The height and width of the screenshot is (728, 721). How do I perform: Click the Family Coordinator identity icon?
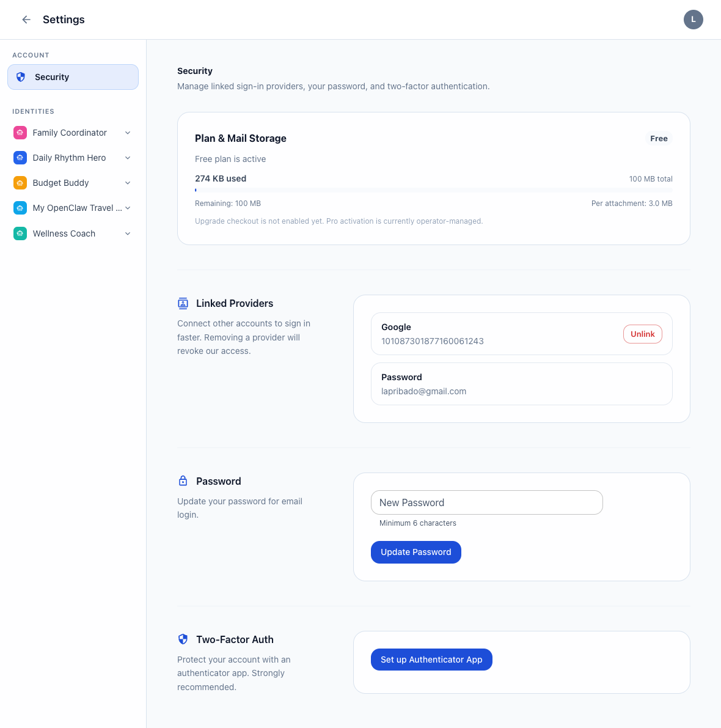(x=20, y=132)
